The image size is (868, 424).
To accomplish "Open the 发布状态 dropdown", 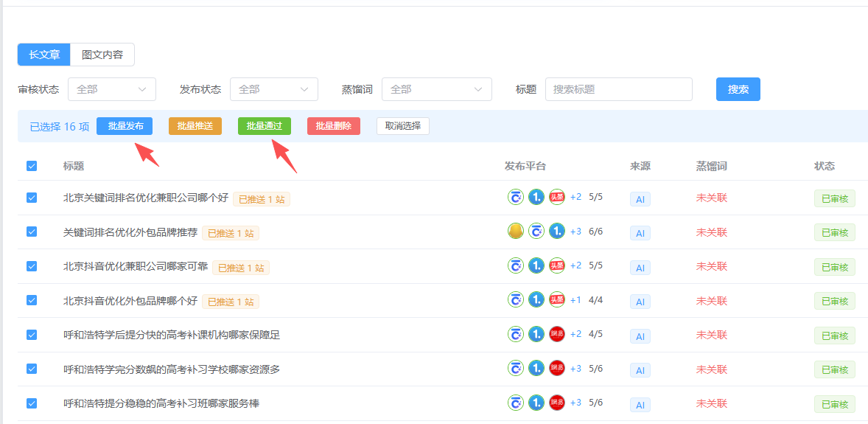I will point(274,89).
